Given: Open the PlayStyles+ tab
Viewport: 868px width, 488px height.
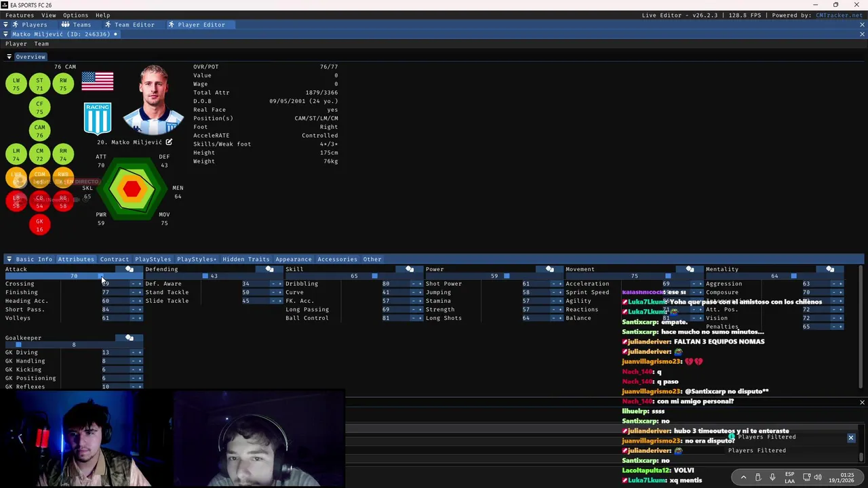Looking at the screenshot, I should point(197,259).
